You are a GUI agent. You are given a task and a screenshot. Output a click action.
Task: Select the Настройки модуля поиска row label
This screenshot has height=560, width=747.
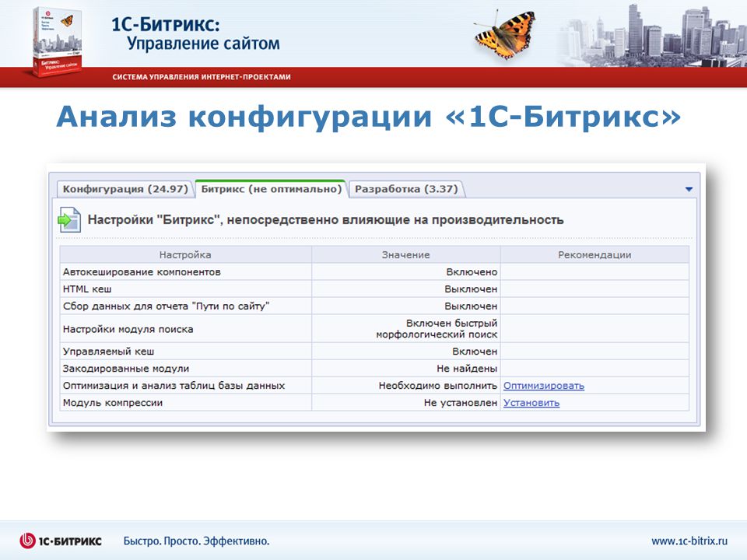pos(128,329)
